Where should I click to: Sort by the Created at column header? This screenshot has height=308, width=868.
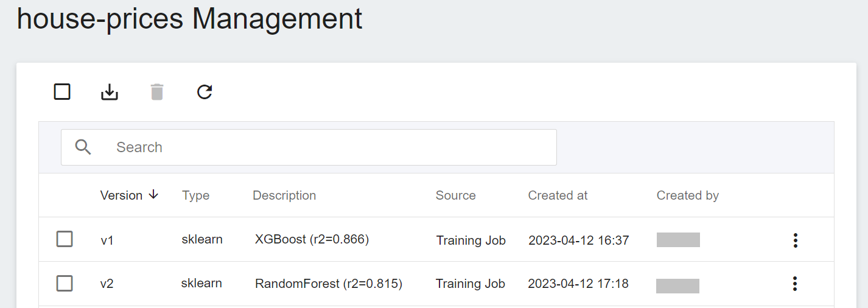point(558,195)
